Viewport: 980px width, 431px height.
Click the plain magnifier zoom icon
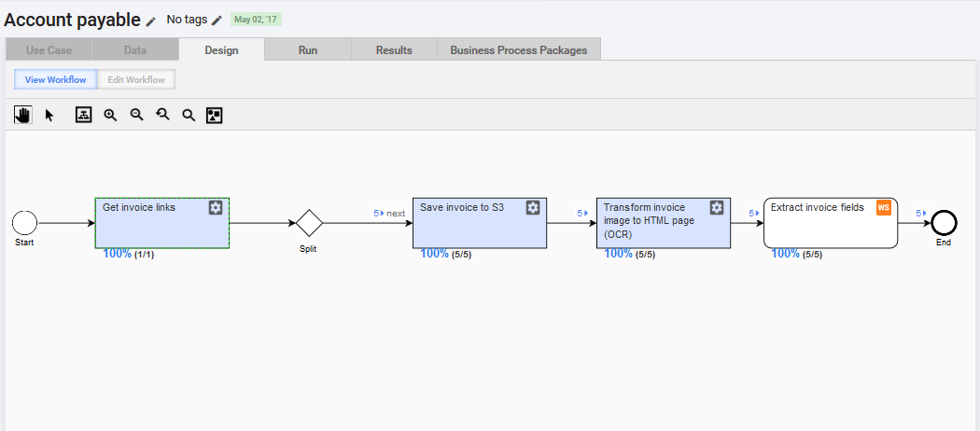coord(189,115)
